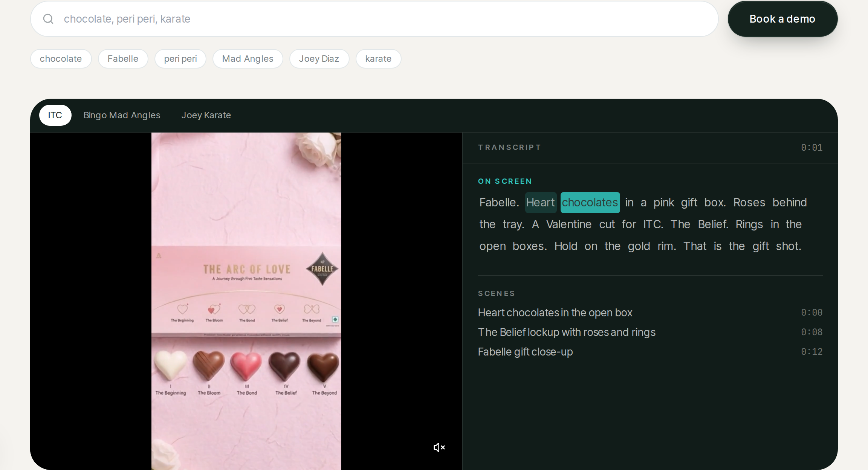868x470 pixels.
Task: Click the Book a demo button
Action: coord(782,19)
